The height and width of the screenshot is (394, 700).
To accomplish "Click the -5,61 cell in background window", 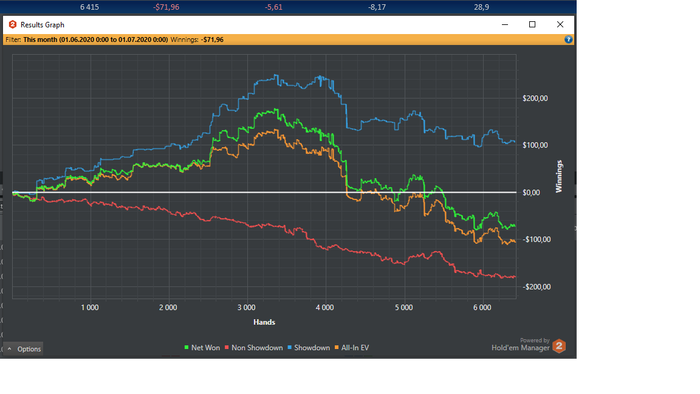I will [x=273, y=7].
